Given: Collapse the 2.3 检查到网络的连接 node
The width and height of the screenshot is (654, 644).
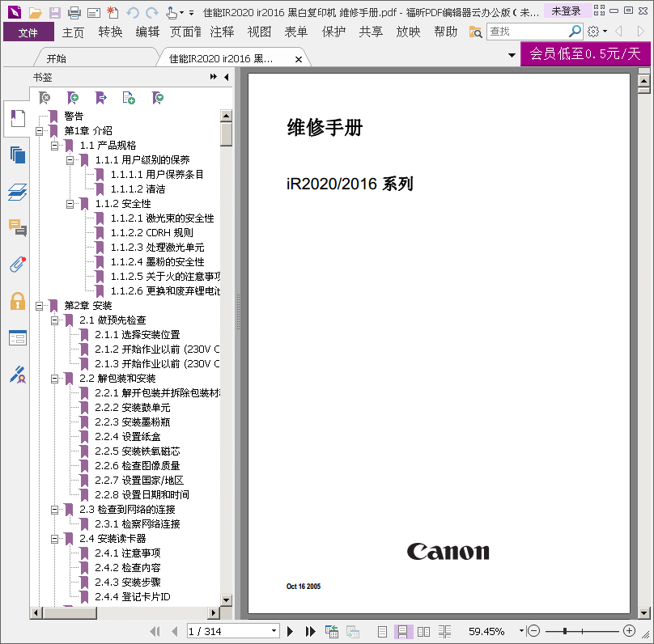Looking at the screenshot, I should (x=55, y=510).
